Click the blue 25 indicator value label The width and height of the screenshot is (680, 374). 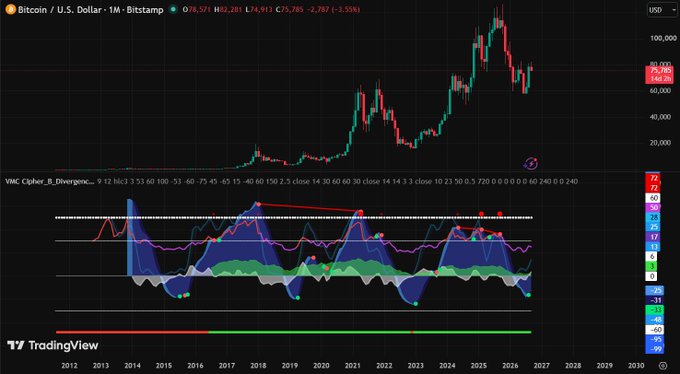[x=653, y=227]
